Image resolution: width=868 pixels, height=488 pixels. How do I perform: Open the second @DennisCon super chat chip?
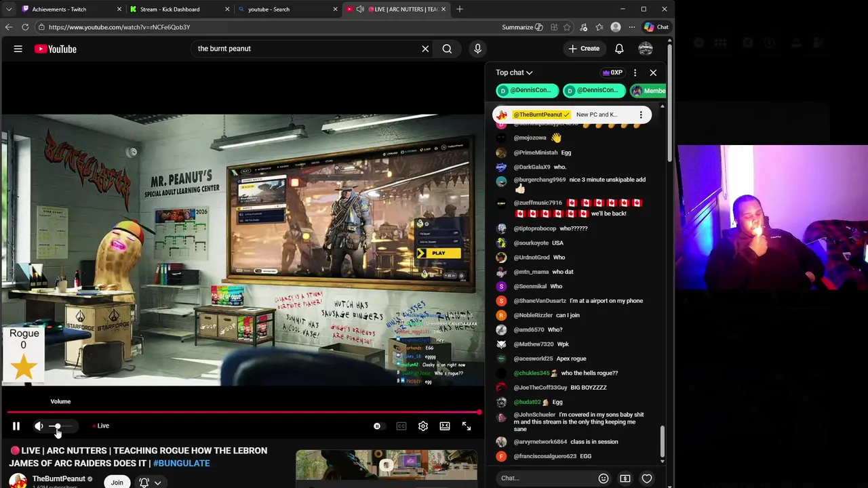pyautogui.click(x=594, y=90)
